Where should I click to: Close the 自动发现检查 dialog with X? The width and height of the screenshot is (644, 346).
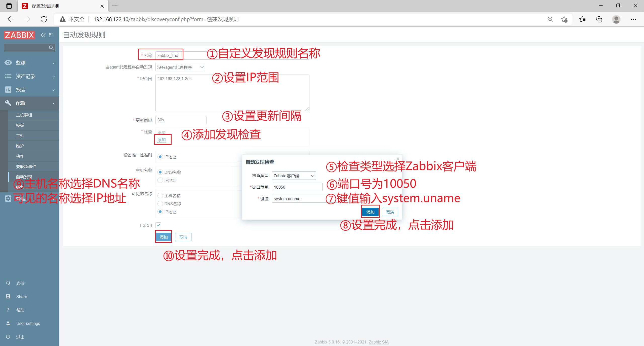(x=398, y=159)
